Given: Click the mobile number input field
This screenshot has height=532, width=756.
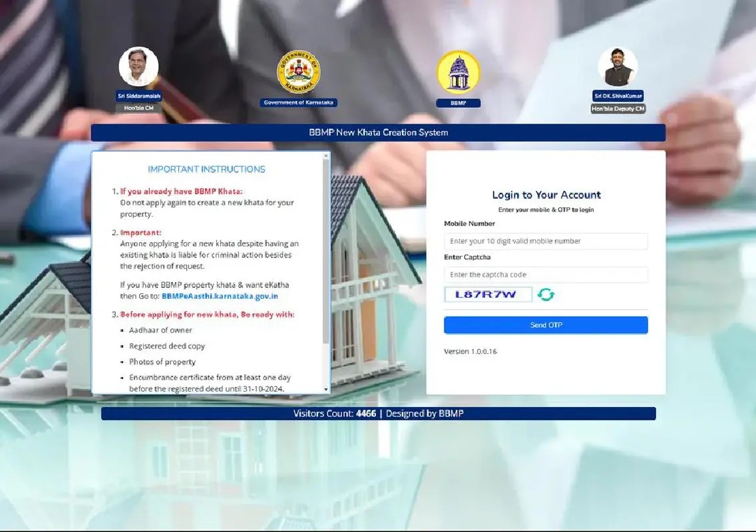Looking at the screenshot, I should (x=546, y=241).
